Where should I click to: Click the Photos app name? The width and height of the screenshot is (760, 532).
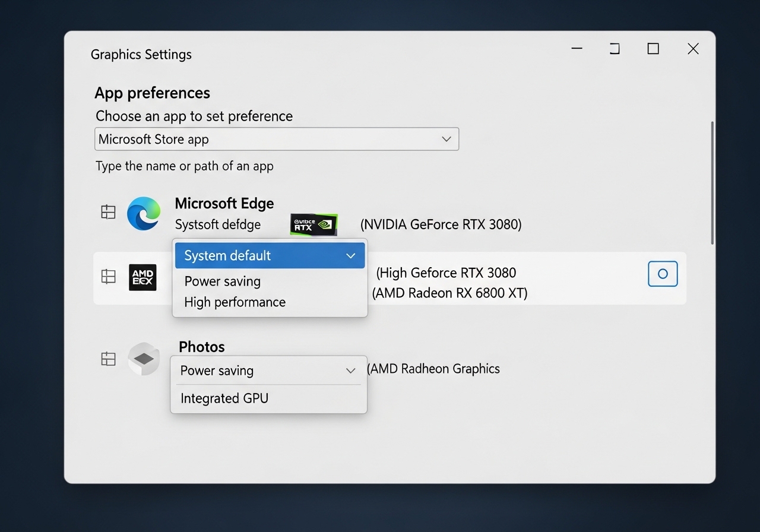(x=202, y=347)
